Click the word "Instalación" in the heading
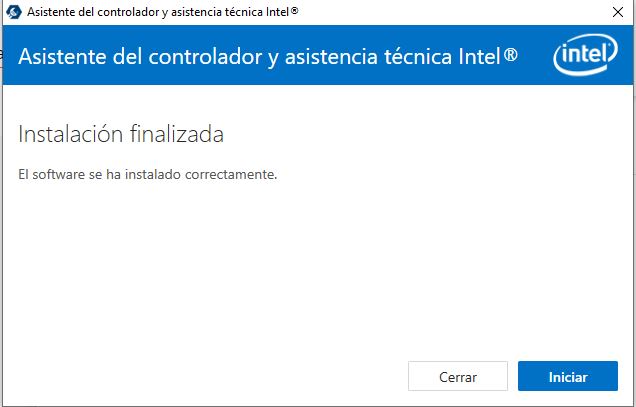The height and width of the screenshot is (407, 636). [76, 133]
